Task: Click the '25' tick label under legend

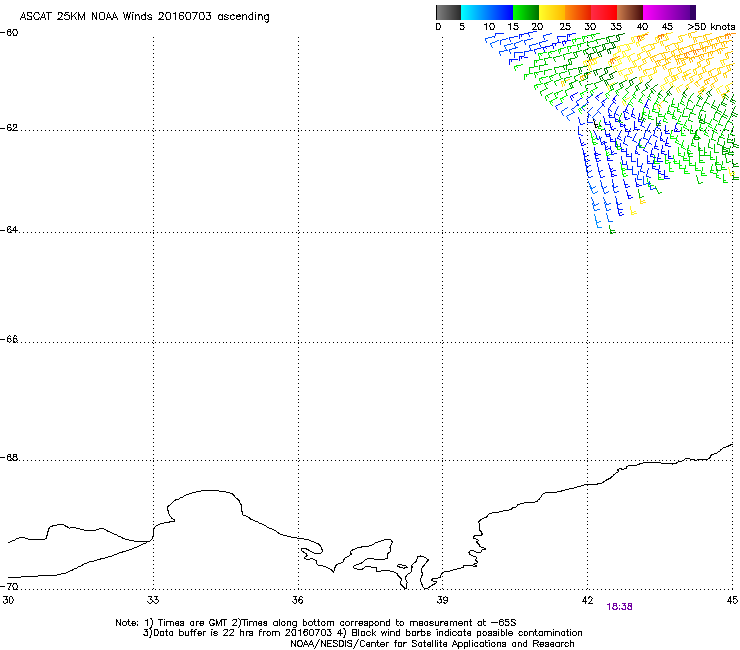Action: [565, 27]
